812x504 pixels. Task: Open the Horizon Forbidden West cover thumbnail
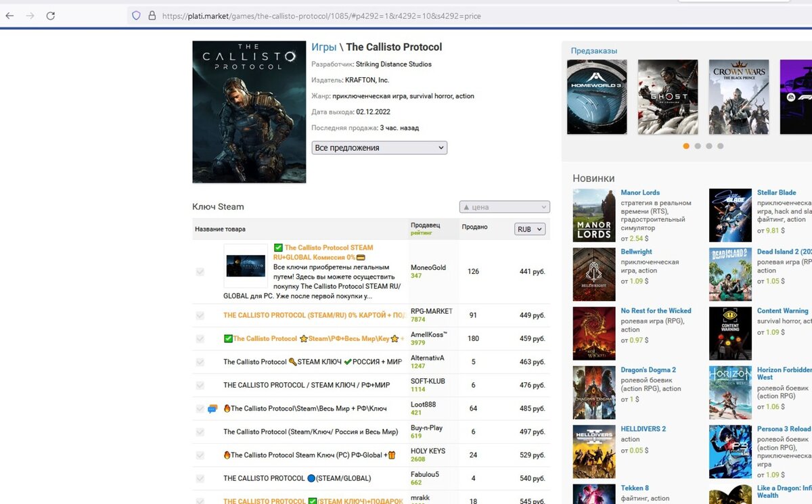click(730, 392)
